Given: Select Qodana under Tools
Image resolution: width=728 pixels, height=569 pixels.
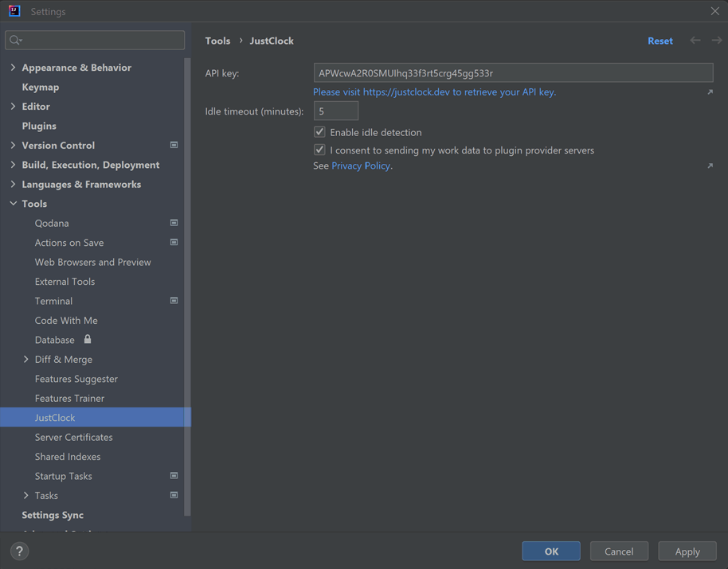Looking at the screenshot, I should pos(52,223).
